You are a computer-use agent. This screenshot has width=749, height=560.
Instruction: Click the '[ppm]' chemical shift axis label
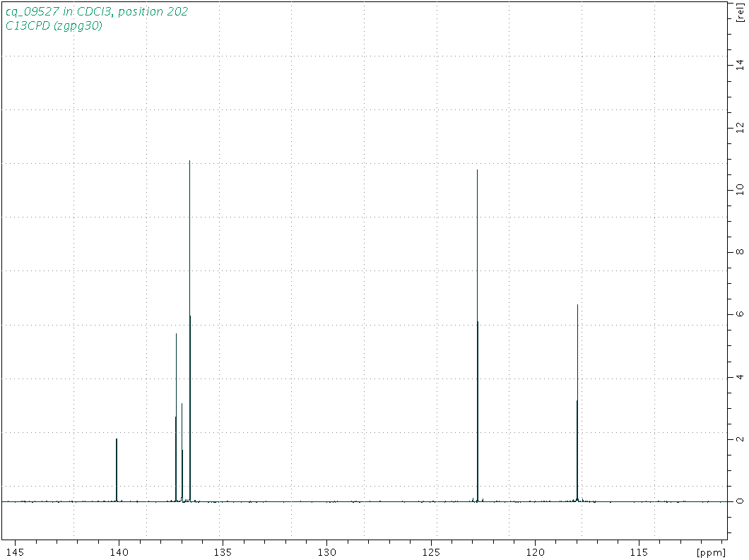tap(711, 553)
